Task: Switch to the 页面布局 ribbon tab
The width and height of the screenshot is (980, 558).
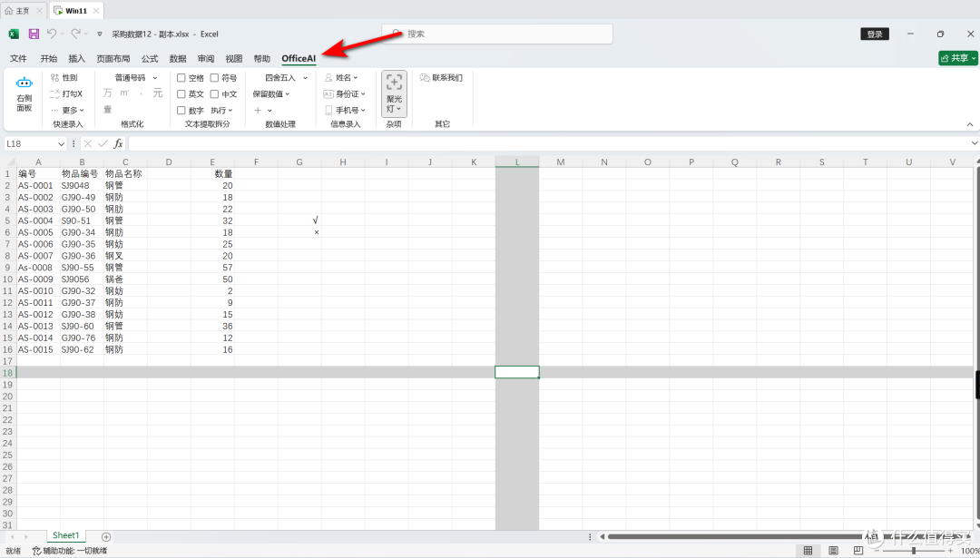Action: coord(113,59)
